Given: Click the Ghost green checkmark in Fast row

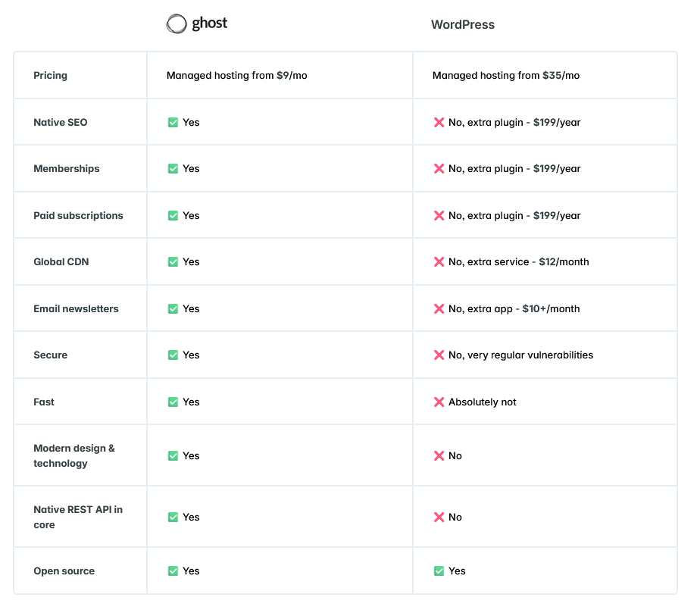Looking at the screenshot, I should click(173, 402).
